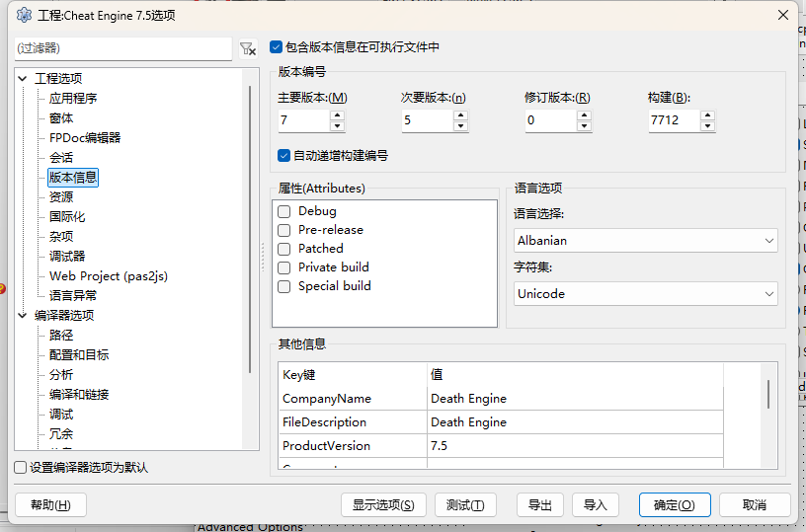The height and width of the screenshot is (532, 806).
Task: Click the revision input showing 0
Action: click(550, 120)
